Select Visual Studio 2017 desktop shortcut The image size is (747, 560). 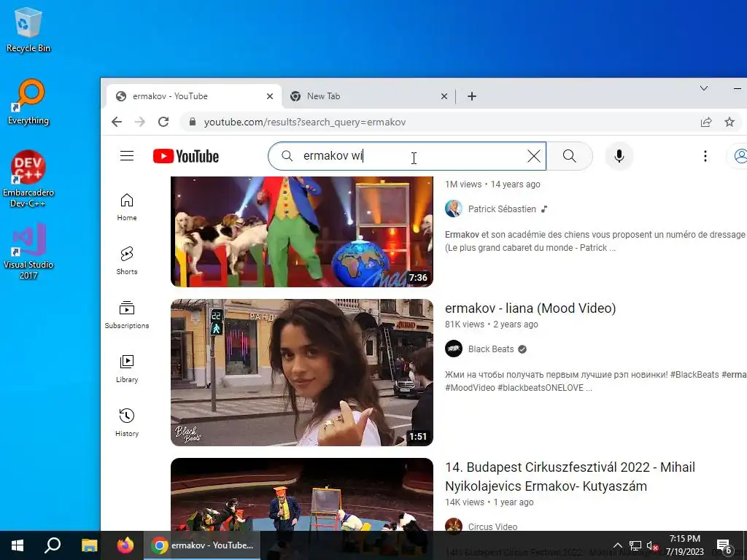point(28,251)
